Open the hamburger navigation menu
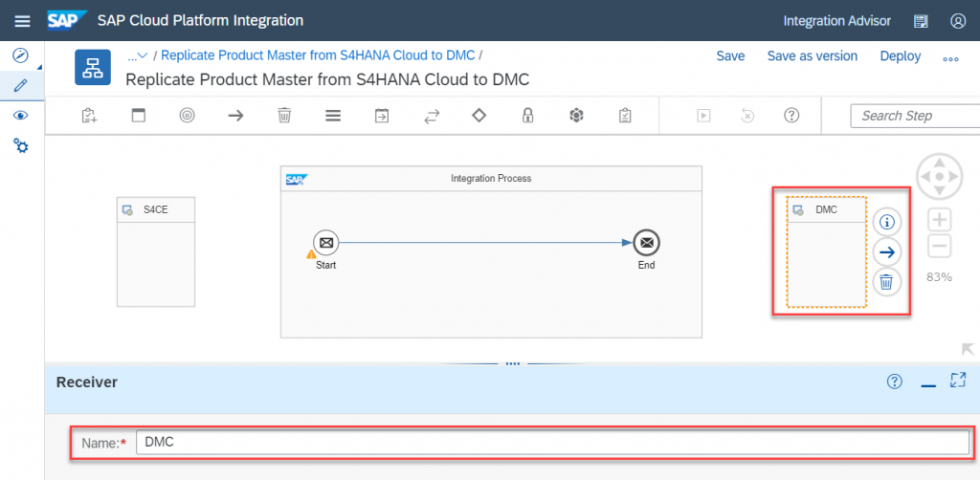Viewport: 980px width, 480px height. [23, 21]
